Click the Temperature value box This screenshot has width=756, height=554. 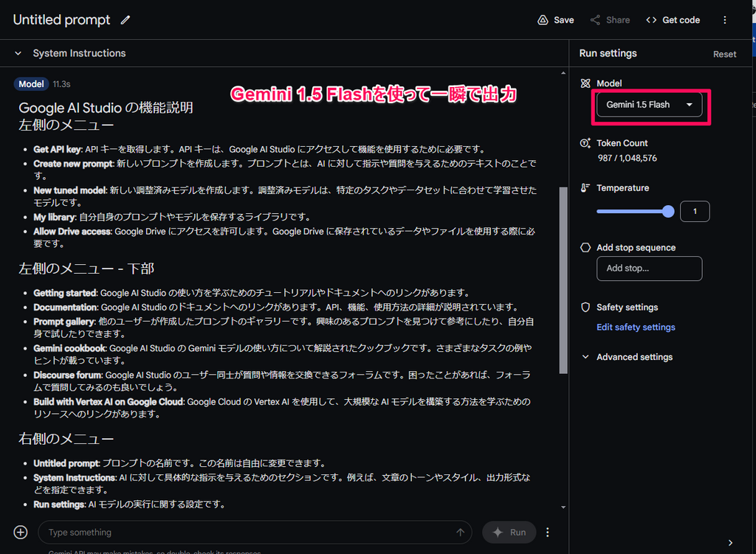pos(695,212)
